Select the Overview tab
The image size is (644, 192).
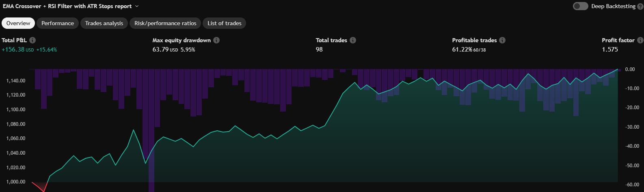coord(18,23)
